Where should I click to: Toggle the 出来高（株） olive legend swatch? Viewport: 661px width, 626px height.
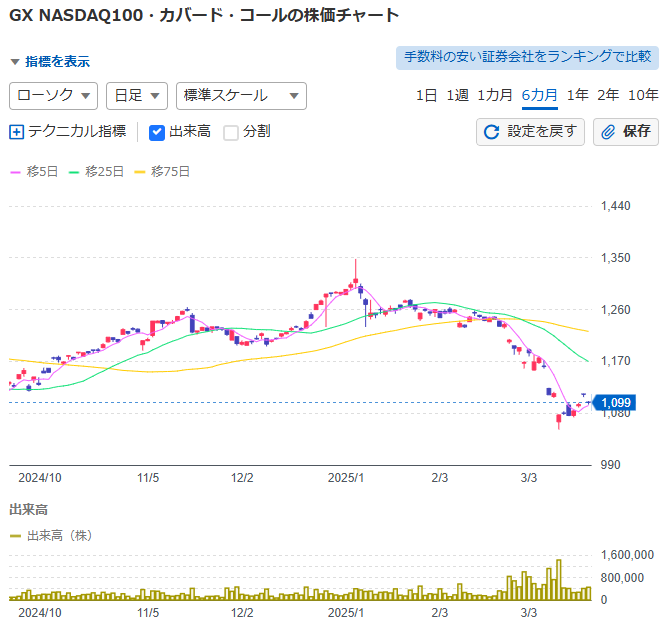click(x=15, y=536)
